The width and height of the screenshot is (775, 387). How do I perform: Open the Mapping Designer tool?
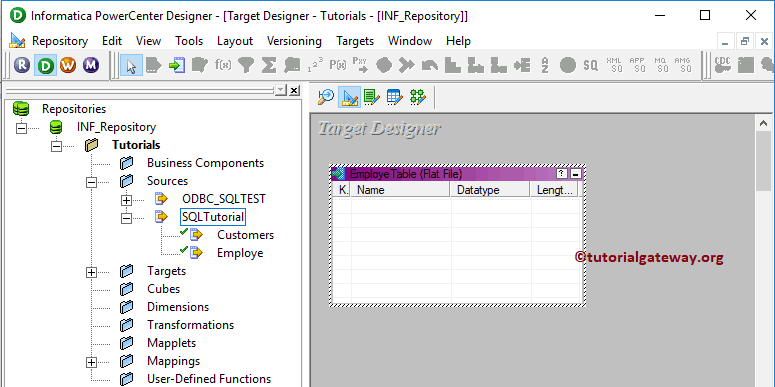(418, 97)
